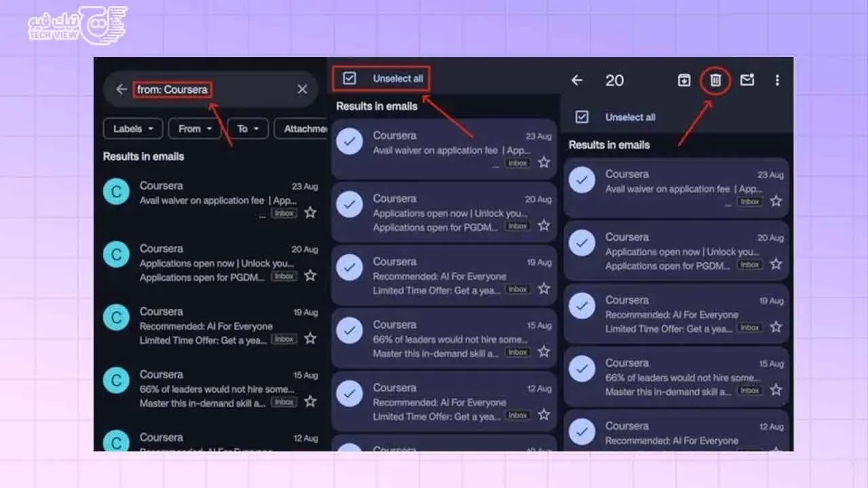The width and height of the screenshot is (868, 488).
Task: Deselect the 19 Aug email check circle, right panel
Action: (x=582, y=306)
